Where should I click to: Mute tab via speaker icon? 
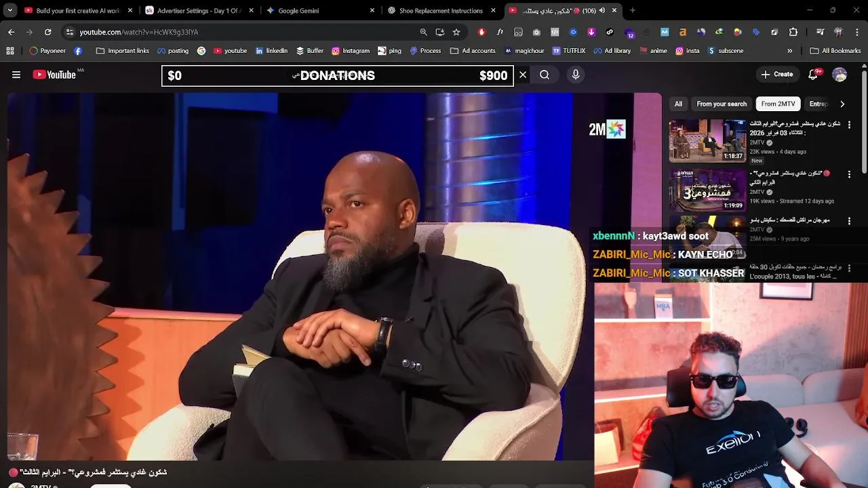point(602,10)
